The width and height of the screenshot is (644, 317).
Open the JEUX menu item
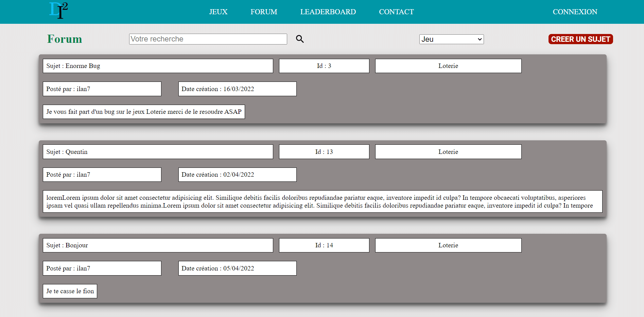(218, 12)
